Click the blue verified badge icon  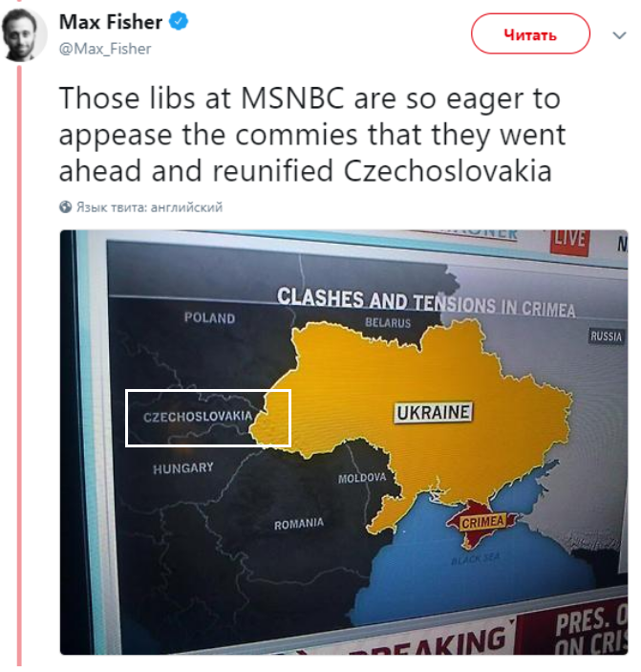(x=179, y=22)
